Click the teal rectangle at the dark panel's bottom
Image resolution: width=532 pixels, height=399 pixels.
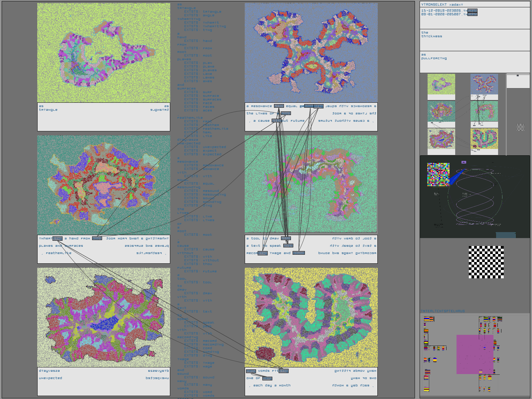pos(506,235)
